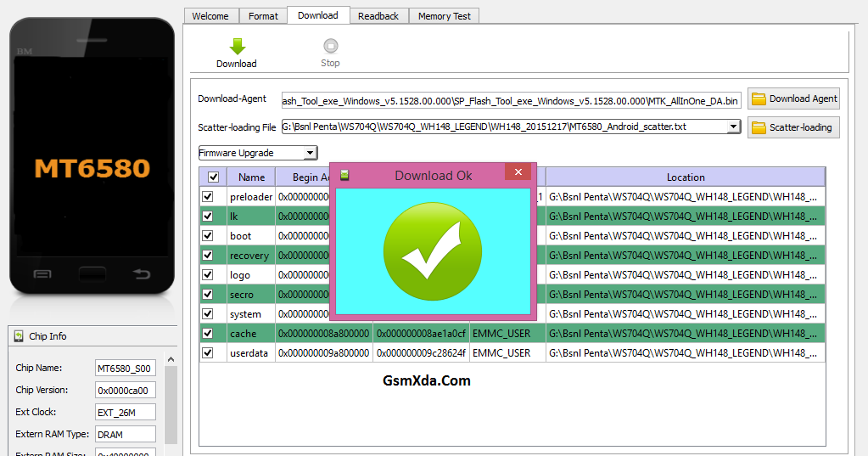Click the Chip Version field 0x0000ca00

pyautogui.click(x=125, y=390)
